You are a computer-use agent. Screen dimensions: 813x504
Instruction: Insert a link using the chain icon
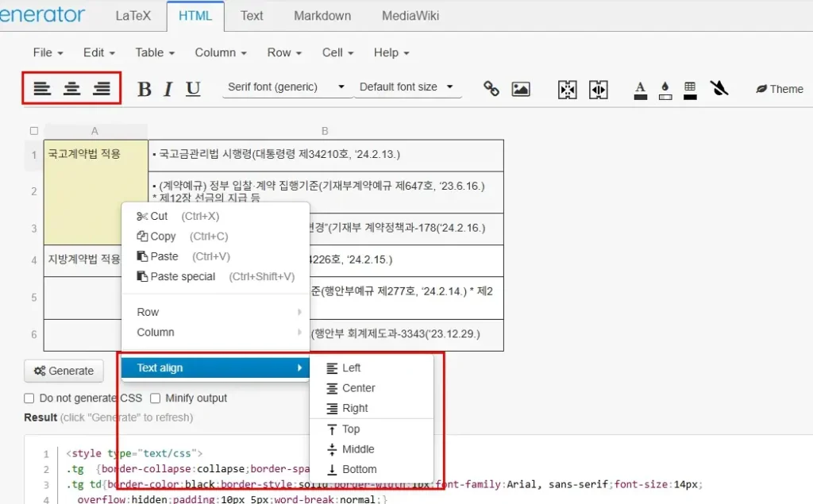click(x=491, y=89)
